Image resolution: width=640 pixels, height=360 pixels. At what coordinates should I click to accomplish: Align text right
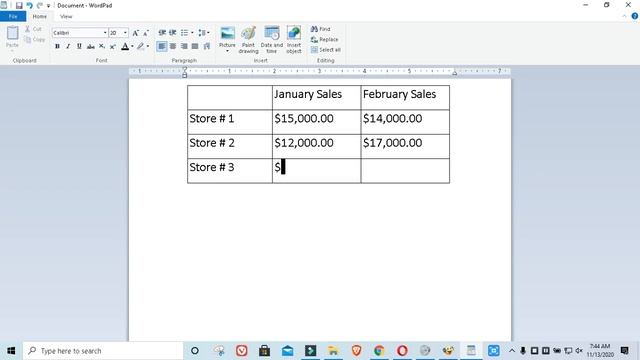click(184, 47)
